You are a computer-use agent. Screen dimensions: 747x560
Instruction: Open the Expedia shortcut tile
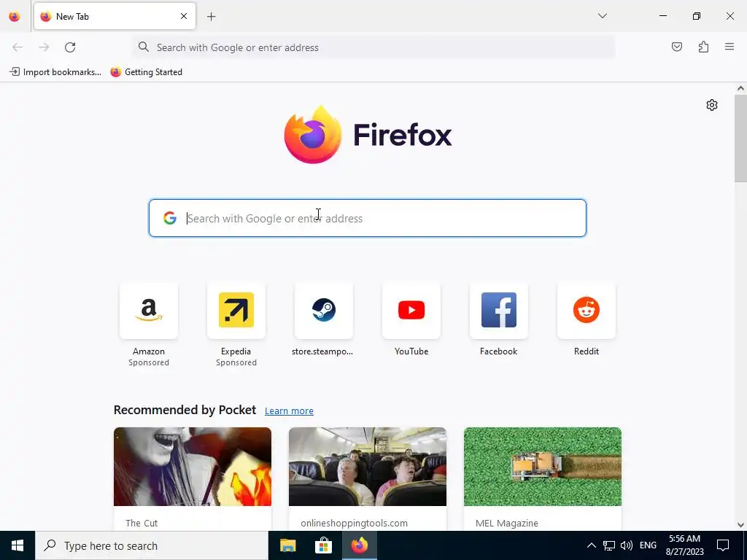click(236, 311)
